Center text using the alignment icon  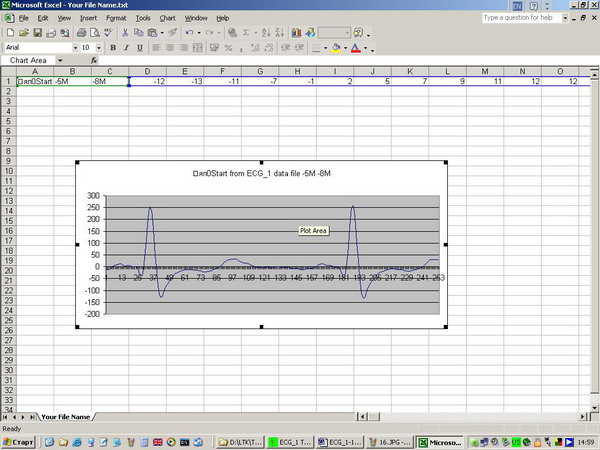click(x=170, y=48)
